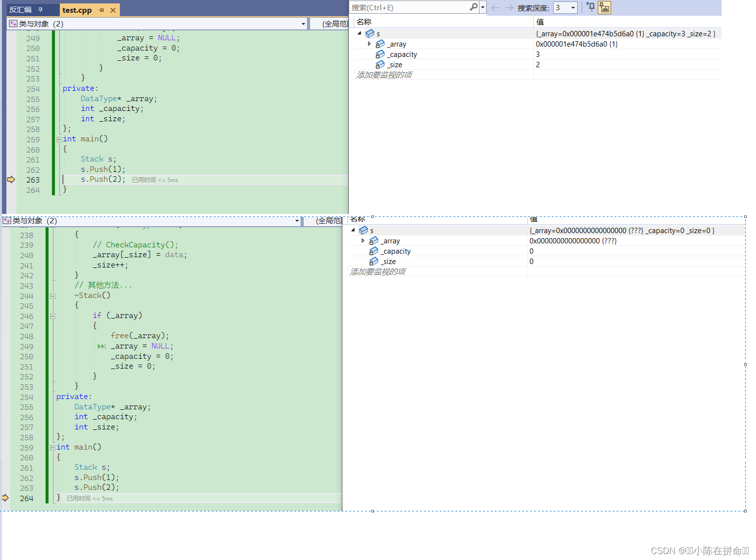The height and width of the screenshot is (560, 756).
Task: Click _size icon in lower watch
Action: pos(374,261)
